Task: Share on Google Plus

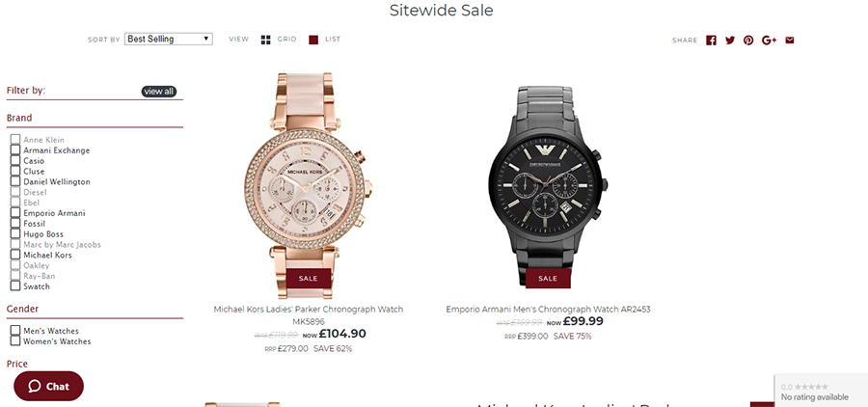Action: (769, 40)
